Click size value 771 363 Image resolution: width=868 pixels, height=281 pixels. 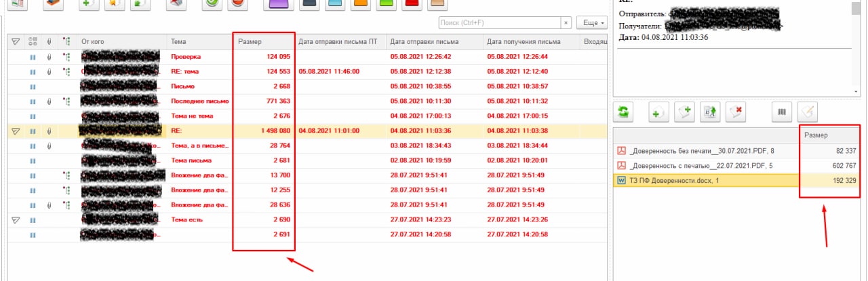[x=279, y=102]
